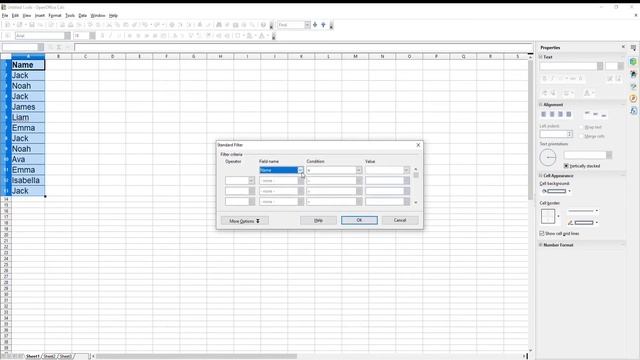Open the Insert menu
The image size is (640, 360).
pos(40,16)
